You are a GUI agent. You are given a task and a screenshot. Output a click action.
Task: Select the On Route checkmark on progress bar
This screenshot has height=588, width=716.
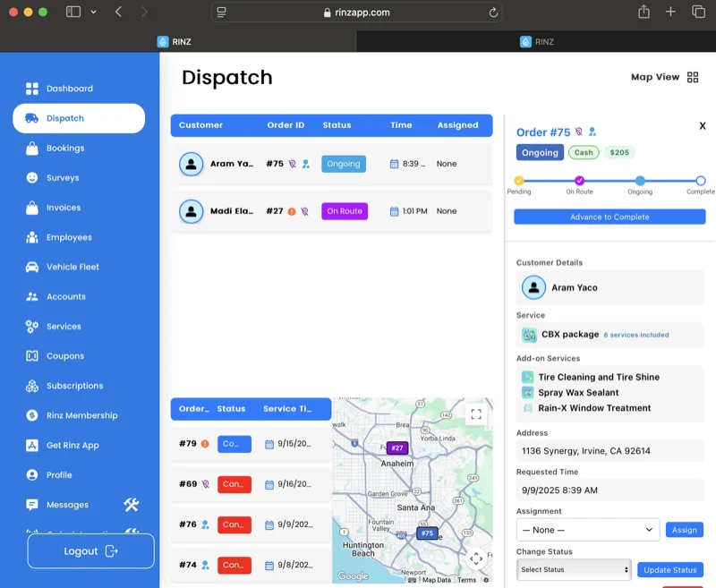[580, 181]
